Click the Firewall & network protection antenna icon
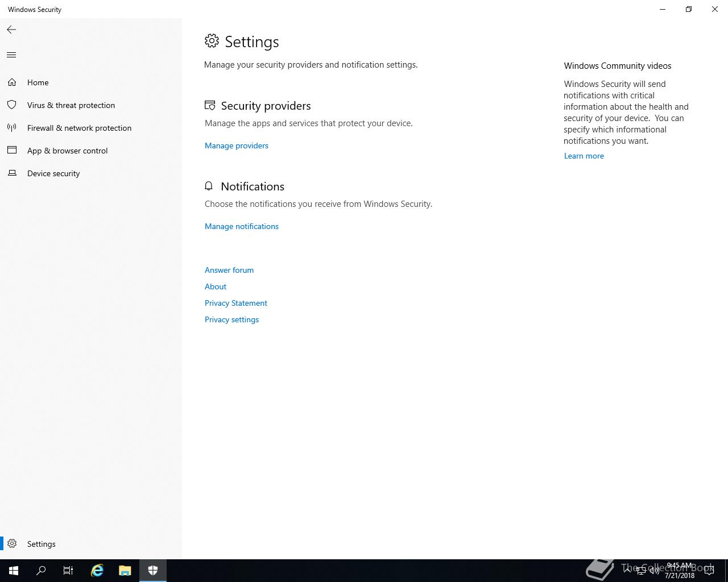728x582 pixels. pos(12,128)
